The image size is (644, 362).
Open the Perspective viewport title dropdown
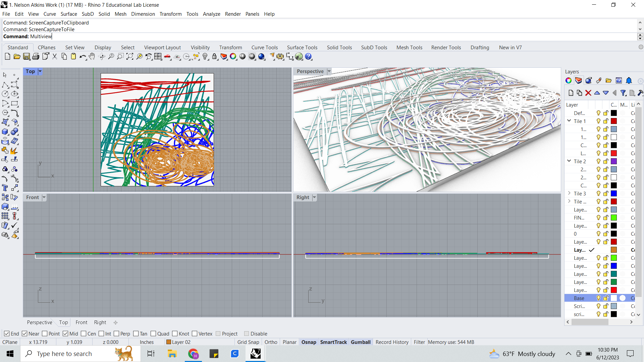[x=329, y=71]
